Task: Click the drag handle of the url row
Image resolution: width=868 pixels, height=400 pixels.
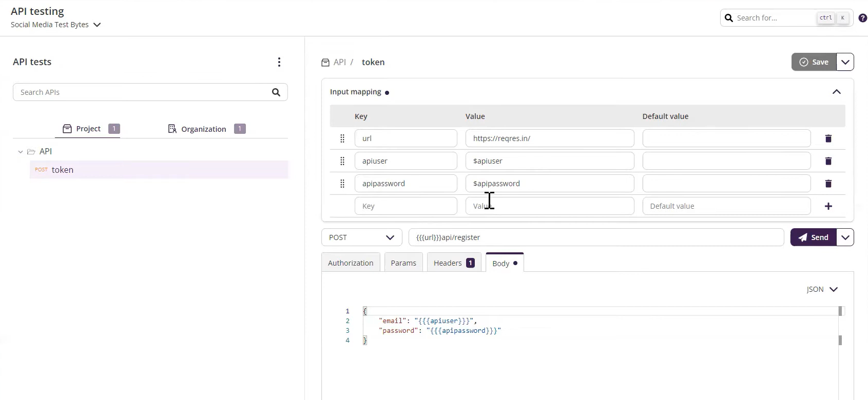Action: [342, 138]
